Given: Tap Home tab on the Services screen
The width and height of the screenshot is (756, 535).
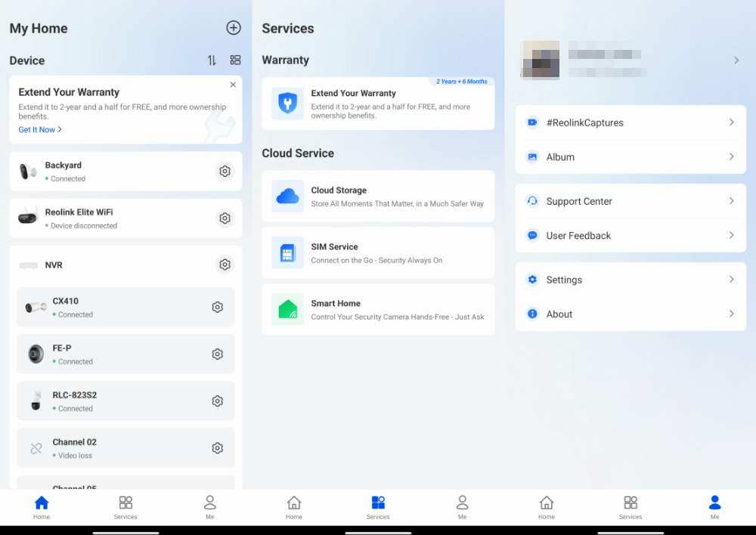Looking at the screenshot, I should pos(294,508).
